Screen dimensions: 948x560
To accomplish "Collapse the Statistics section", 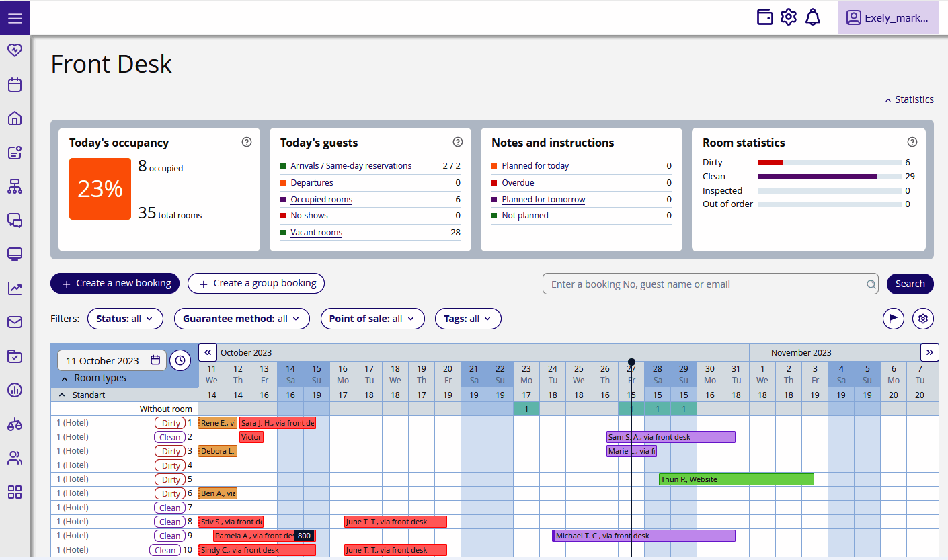I will coord(908,99).
